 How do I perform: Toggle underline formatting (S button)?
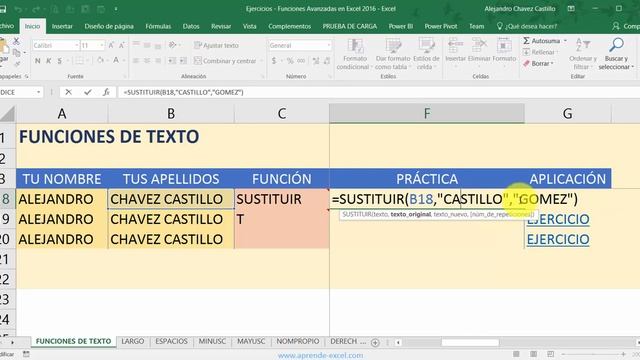click(60, 61)
